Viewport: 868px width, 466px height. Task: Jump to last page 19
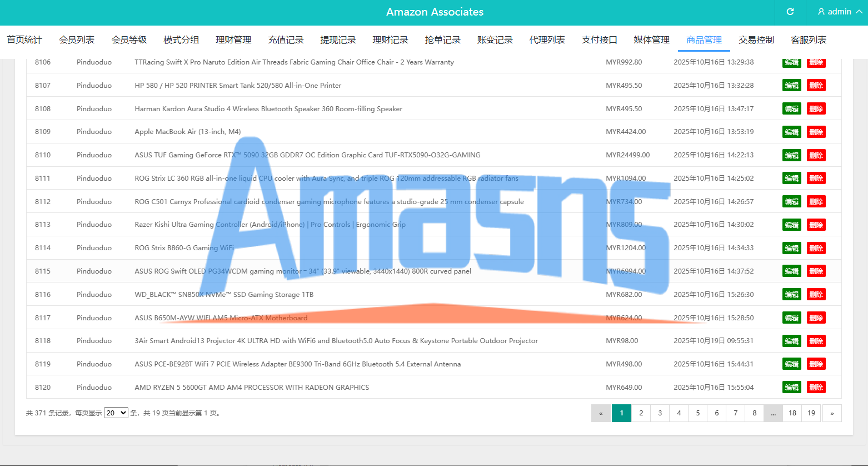pyautogui.click(x=811, y=413)
